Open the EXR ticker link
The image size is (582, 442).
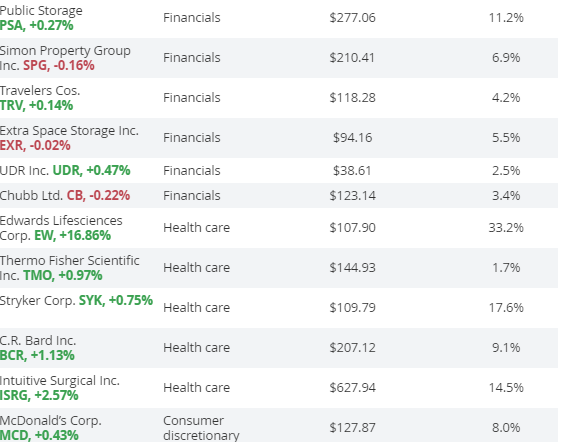tap(35, 145)
